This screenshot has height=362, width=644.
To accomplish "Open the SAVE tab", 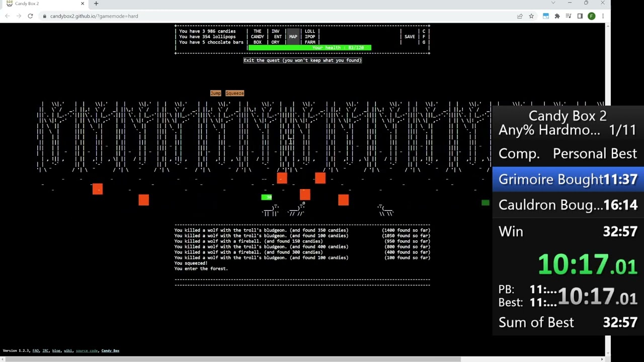I will tap(410, 37).
